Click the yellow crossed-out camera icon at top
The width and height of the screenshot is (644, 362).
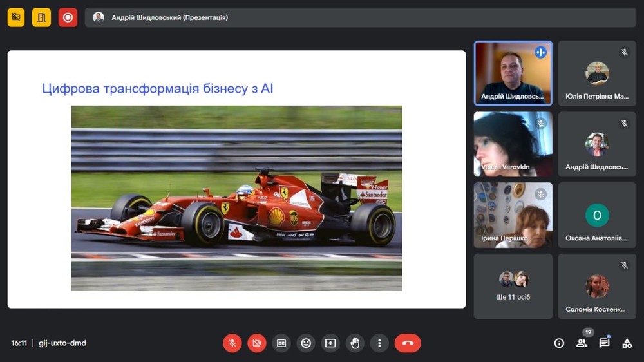point(16,17)
